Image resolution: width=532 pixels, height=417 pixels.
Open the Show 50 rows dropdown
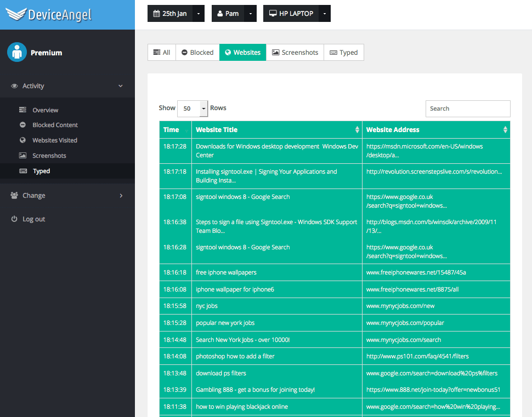tap(193, 108)
